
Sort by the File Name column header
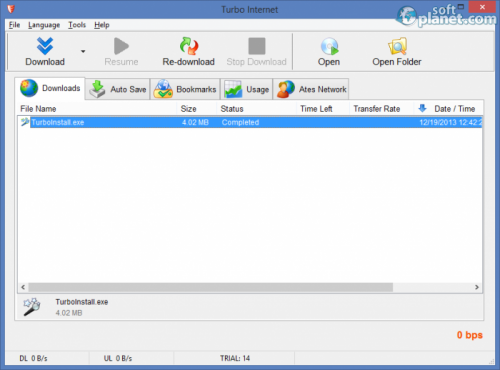(97, 109)
